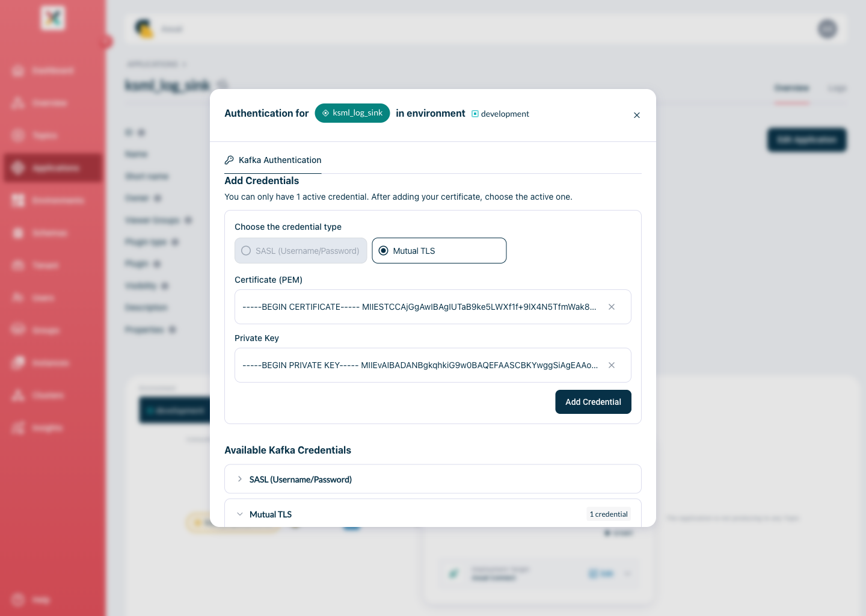Click the 'Available Kafka Credentials' heading
Screen dimensions: 866x616
pyautogui.click(x=287, y=450)
